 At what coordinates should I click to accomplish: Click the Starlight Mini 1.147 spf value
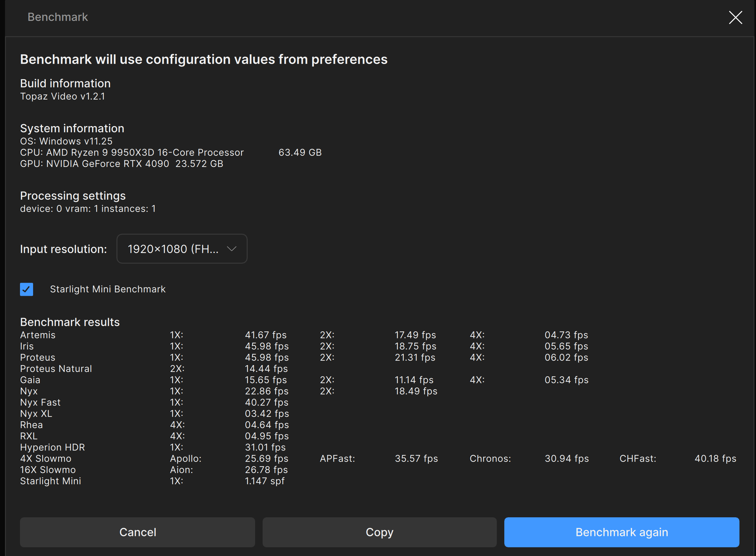coord(265,481)
